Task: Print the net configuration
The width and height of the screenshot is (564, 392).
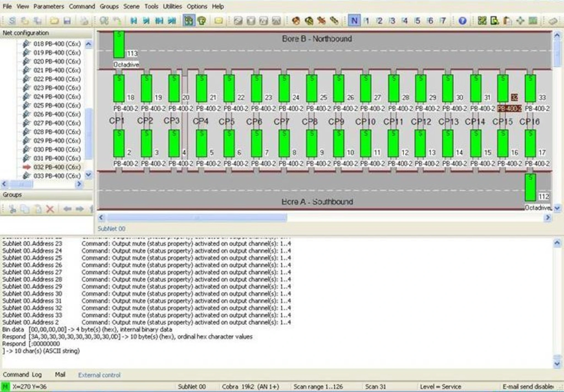Action: point(84,21)
